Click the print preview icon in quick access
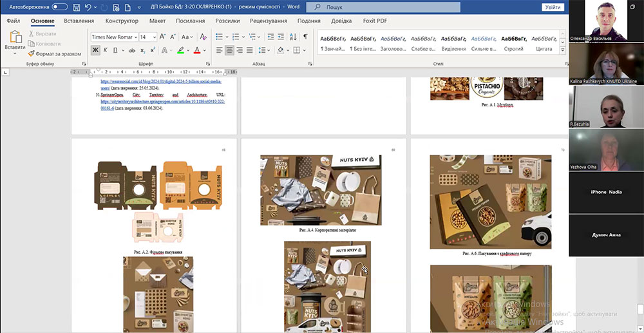The height and width of the screenshot is (333, 644). point(116,7)
